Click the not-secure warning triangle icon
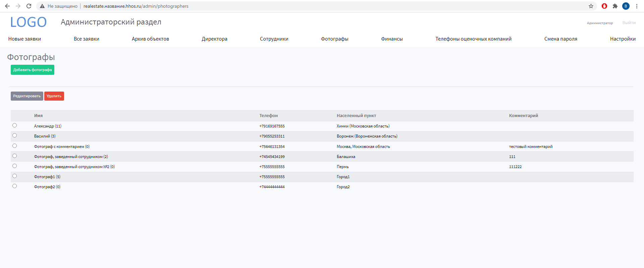 pos(42,6)
